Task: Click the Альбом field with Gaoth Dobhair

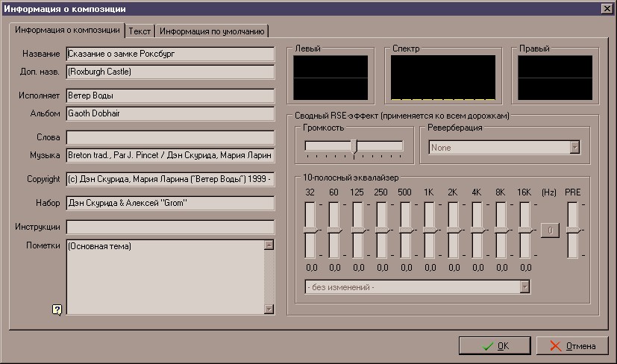Action: pos(170,114)
